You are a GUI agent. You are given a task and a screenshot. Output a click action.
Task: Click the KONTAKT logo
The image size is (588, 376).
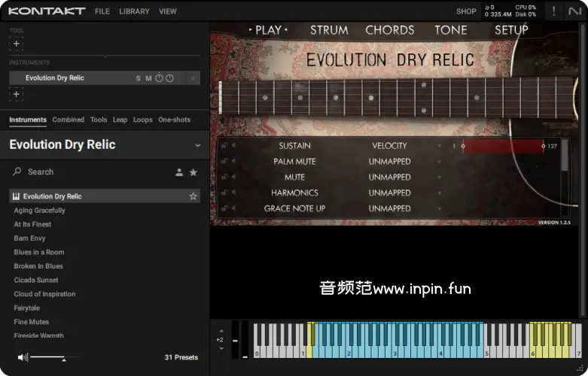coord(47,11)
